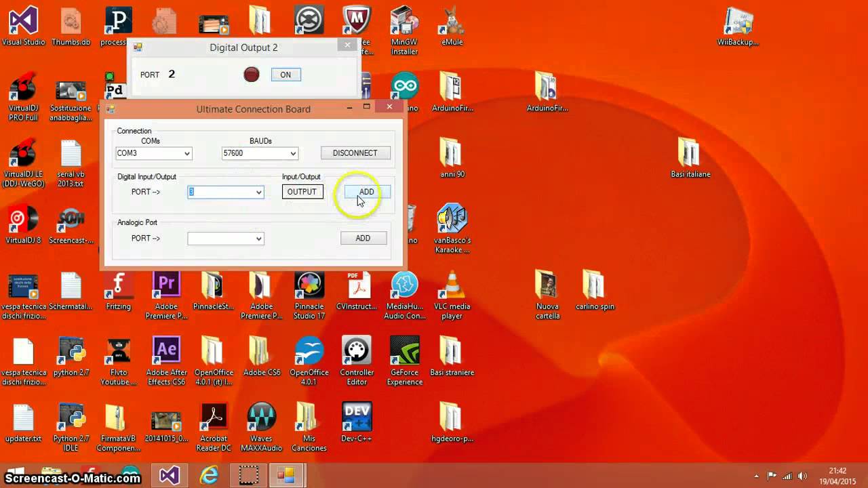Open the CVInstruct PDF file icon
Viewport: 868px width, 488px height.
tap(357, 291)
